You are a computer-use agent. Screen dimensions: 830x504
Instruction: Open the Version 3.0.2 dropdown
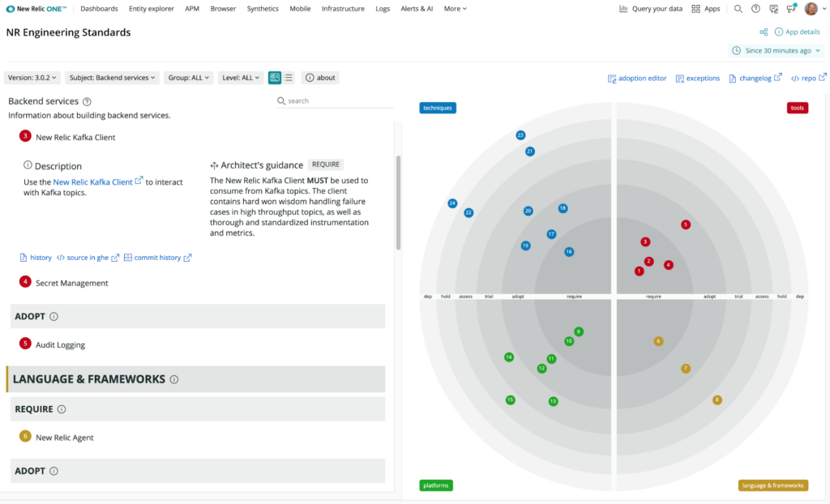tap(32, 77)
